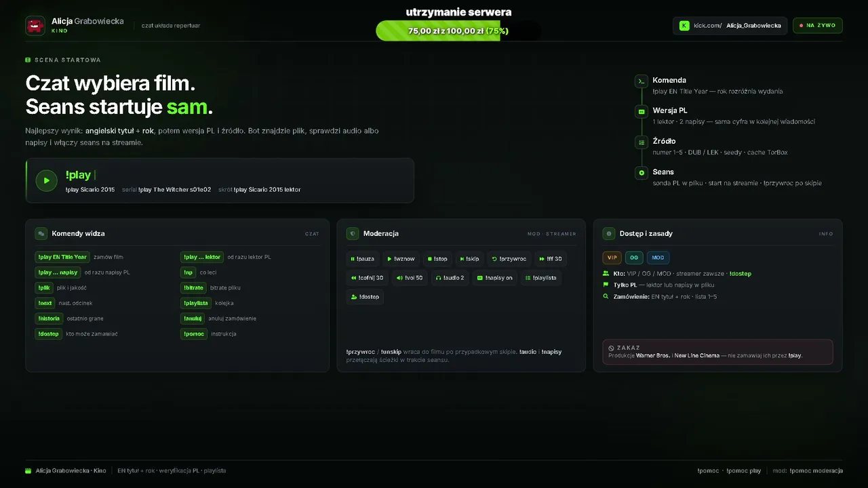Click the Wersja PL subtitles step icon
The height and width of the screenshot is (488, 868).
(641, 112)
